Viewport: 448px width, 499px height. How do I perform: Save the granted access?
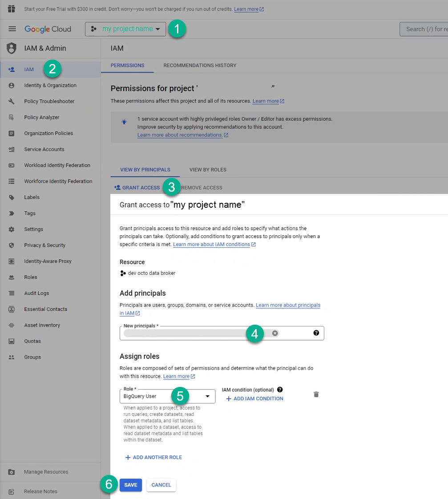131,485
